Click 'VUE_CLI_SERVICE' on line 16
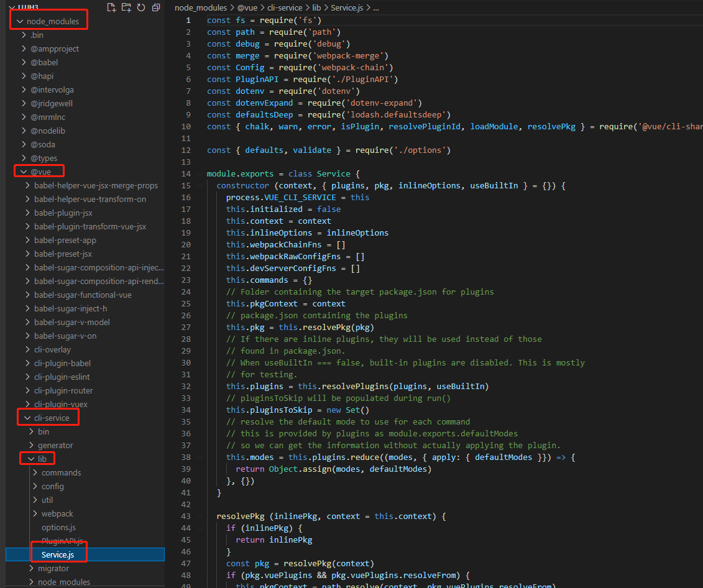 click(300, 197)
